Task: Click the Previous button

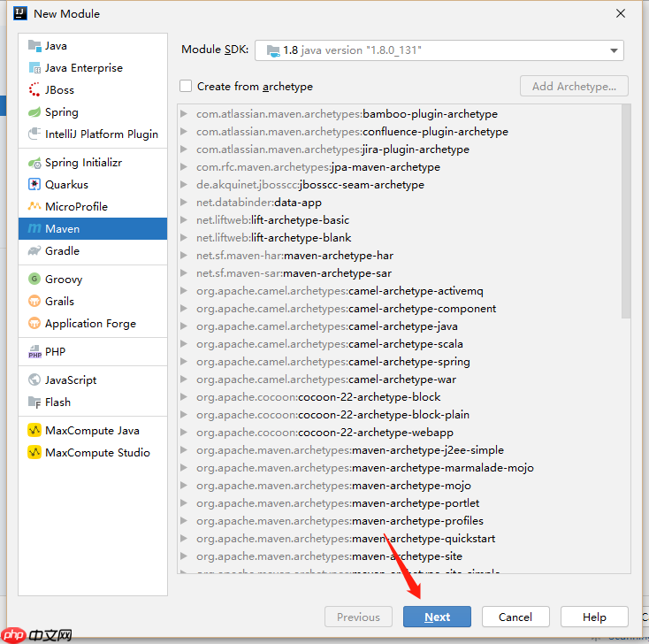Action: coord(358,617)
